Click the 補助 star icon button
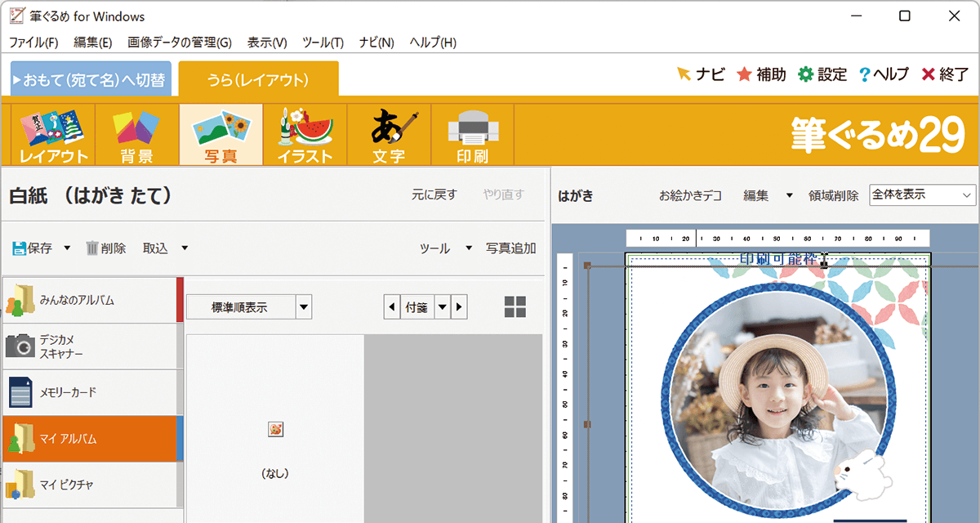Screen dimensions: 980x523 pyautogui.click(x=761, y=74)
